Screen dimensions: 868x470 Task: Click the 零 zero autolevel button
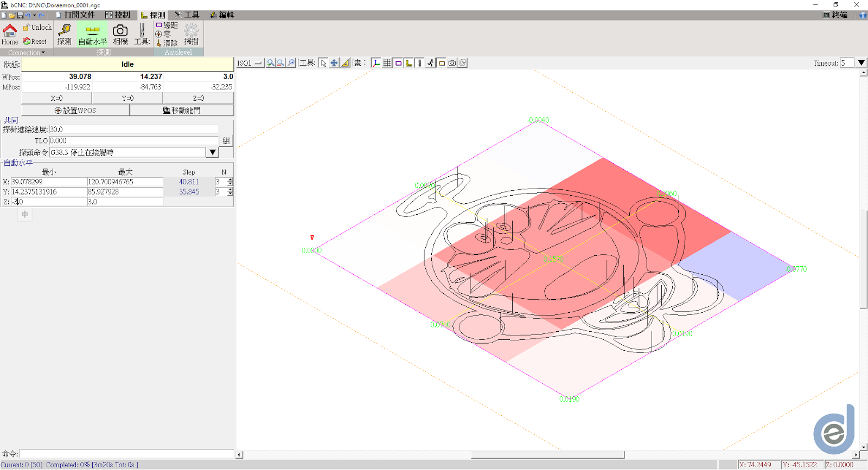163,34
